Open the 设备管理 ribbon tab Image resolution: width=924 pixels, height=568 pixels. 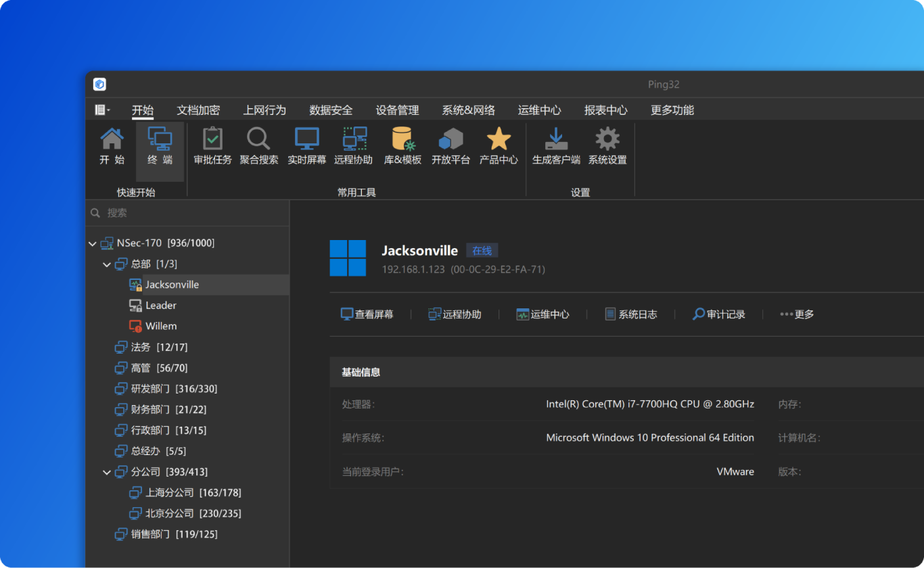click(x=397, y=110)
